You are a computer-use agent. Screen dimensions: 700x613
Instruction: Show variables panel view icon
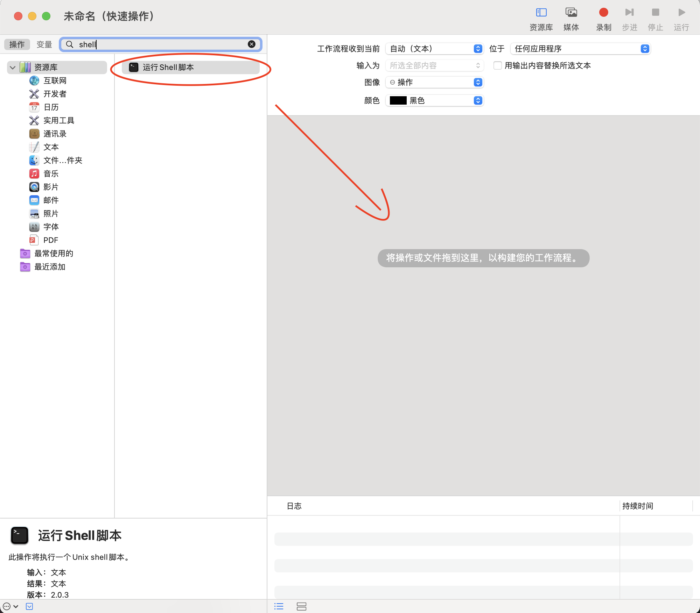301,606
